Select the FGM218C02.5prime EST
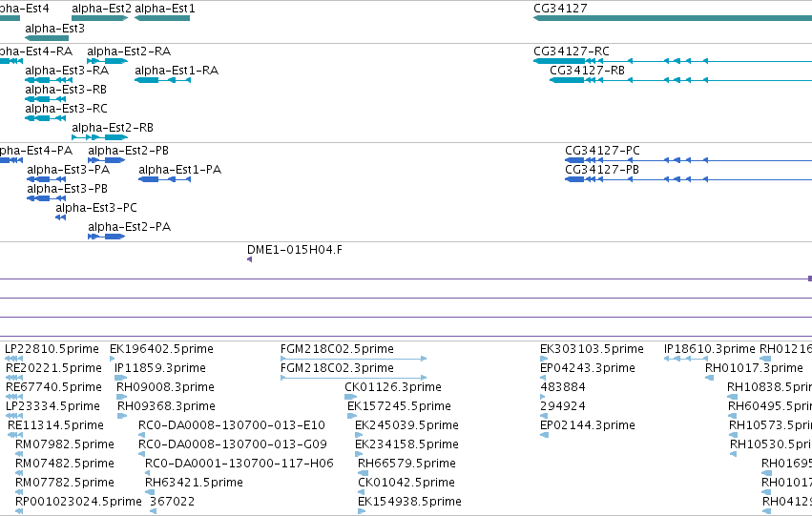 [x=354, y=359]
